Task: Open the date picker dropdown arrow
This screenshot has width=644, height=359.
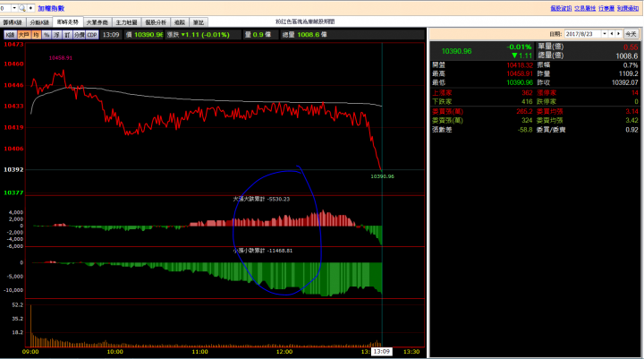Action: point(605,34)
